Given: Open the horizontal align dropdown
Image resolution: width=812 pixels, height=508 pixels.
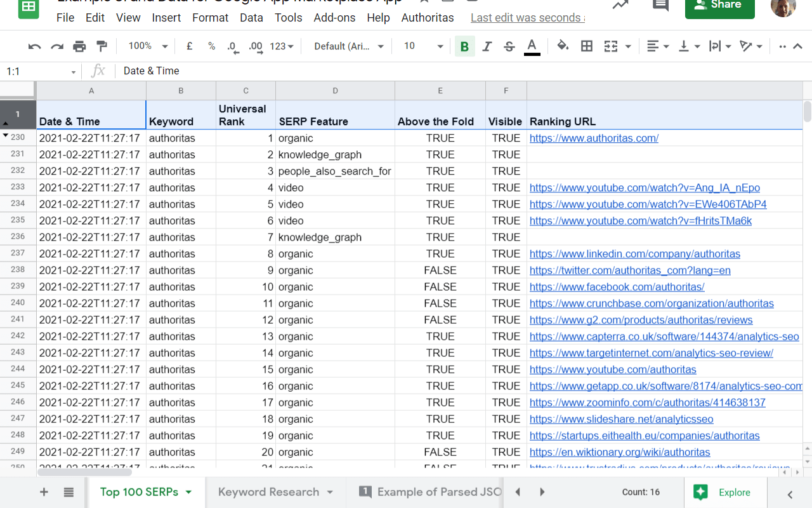Looking at the screenshot, I should pyautogui.click(x=657, y=46).
